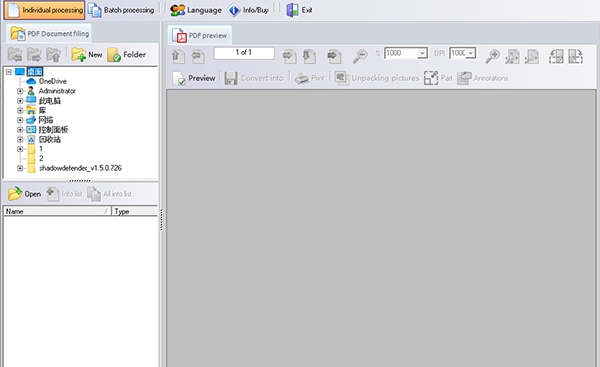This screenshot has height=367, width=600.
Task: Click the fit page width icon
Action: 556,56
